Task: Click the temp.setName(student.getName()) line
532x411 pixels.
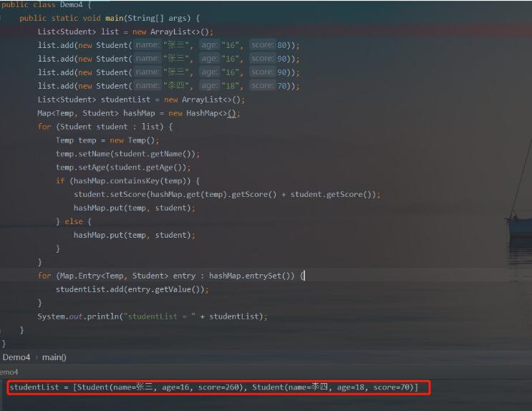Action: click(x=128, y=154)
